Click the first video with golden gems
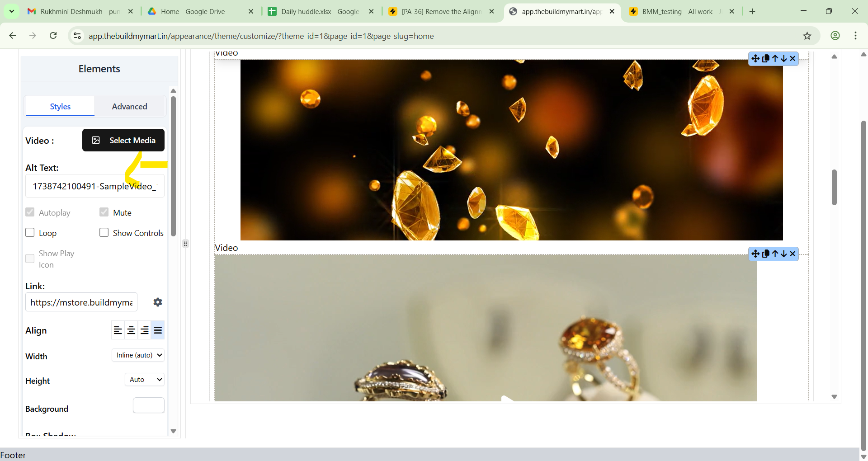 coord(511,150)
